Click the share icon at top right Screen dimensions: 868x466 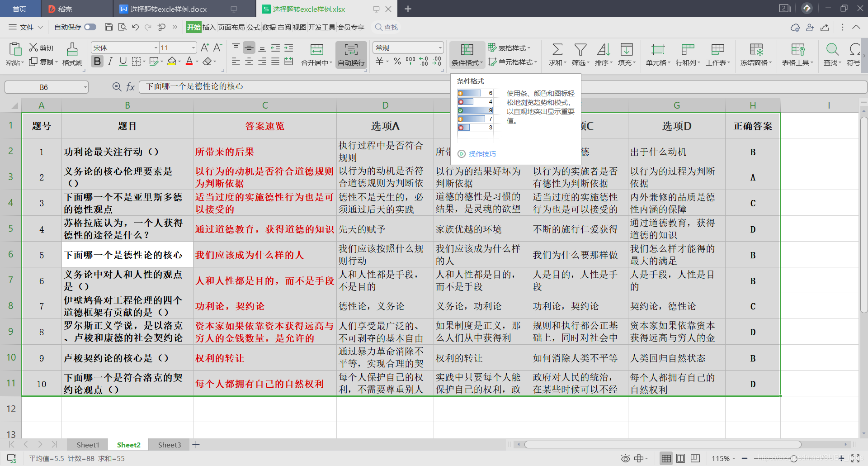point(825,27)
